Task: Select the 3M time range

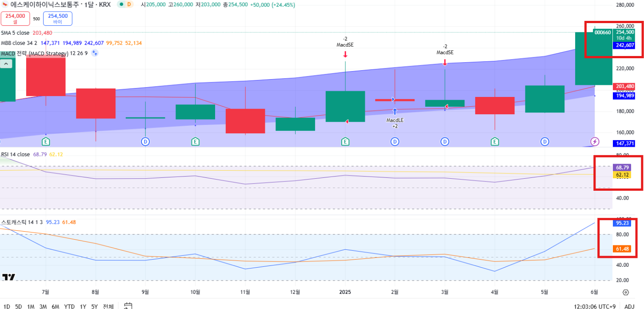Action: (43, 306)
